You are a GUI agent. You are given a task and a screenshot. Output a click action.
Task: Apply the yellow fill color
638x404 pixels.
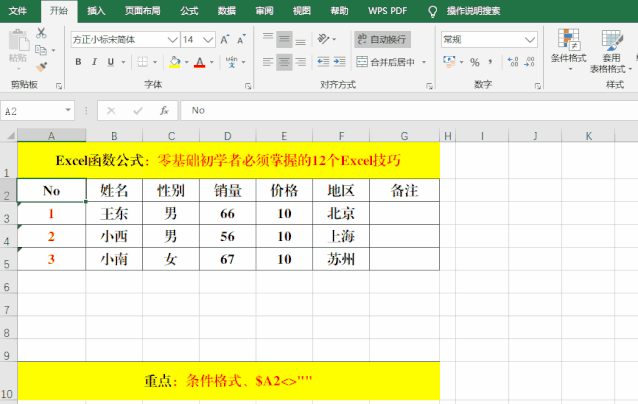click(x=174, y=62)
